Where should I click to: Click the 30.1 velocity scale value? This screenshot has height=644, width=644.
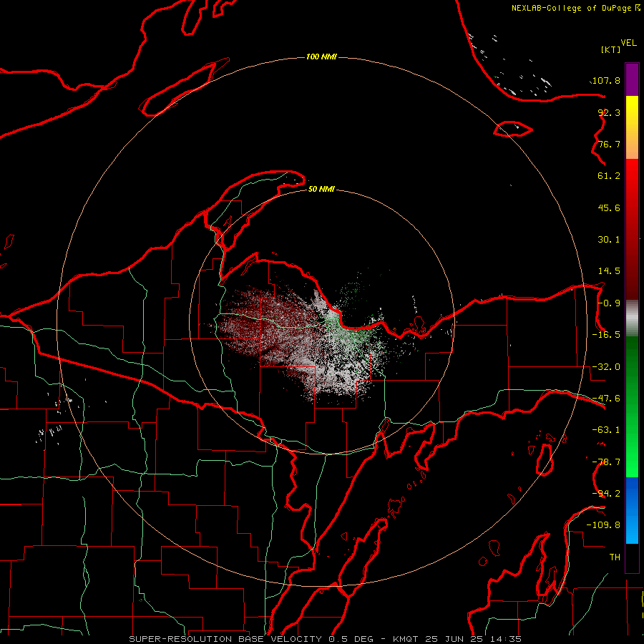point(609,240)
